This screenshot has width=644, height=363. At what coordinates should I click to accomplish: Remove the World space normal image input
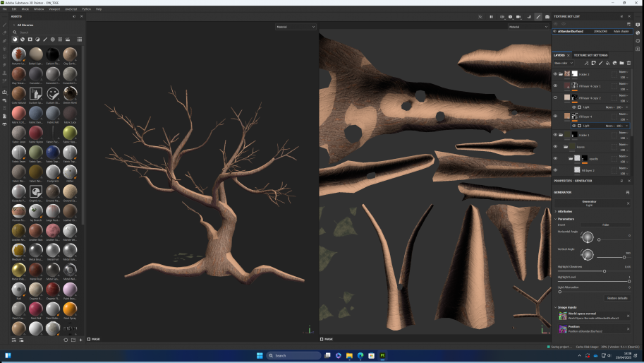[628, 316]
